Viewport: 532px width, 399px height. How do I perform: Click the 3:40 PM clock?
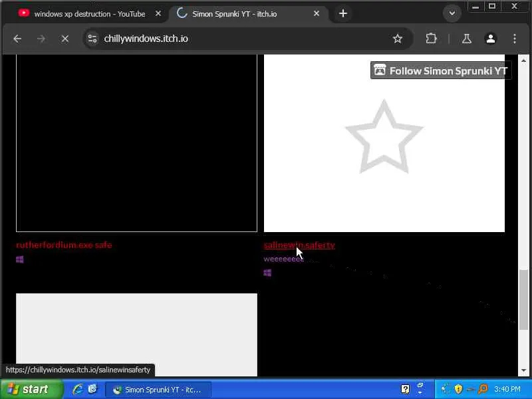tap(507, 389)
